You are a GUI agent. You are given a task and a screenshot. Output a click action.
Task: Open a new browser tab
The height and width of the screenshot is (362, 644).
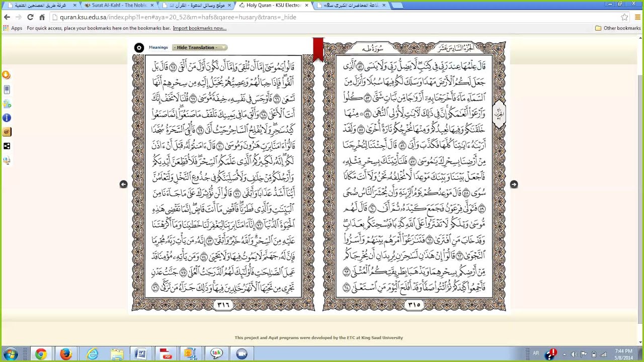click(397, 6)
